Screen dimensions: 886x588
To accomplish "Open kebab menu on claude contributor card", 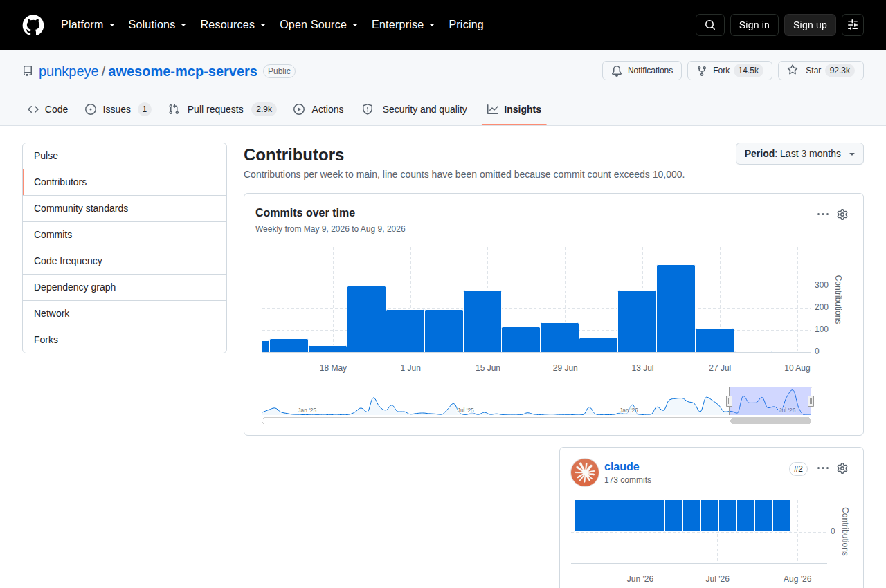I will click(823, 468).
